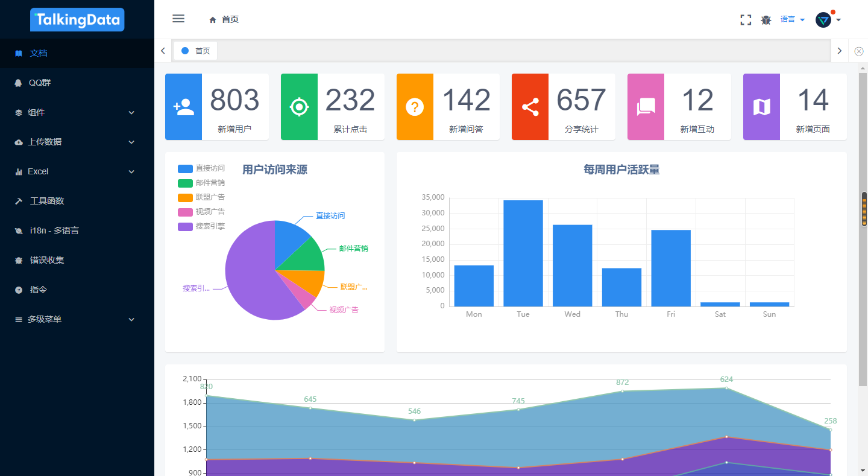Expand the 上传数据 submenu chevron
Image resolution: width=868 pixels, height=476 pixels.
pos(131,142)
